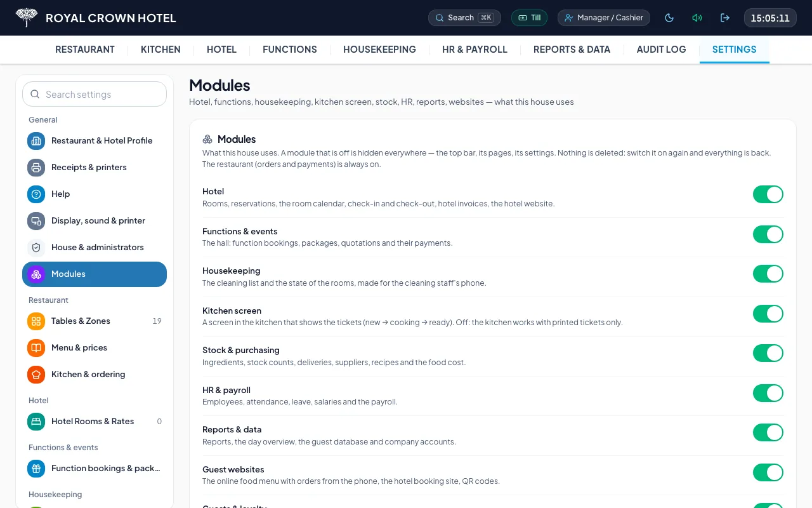Open the Housekeeping tab
This screenshot has width=812, height=508.
click(379, 50)
